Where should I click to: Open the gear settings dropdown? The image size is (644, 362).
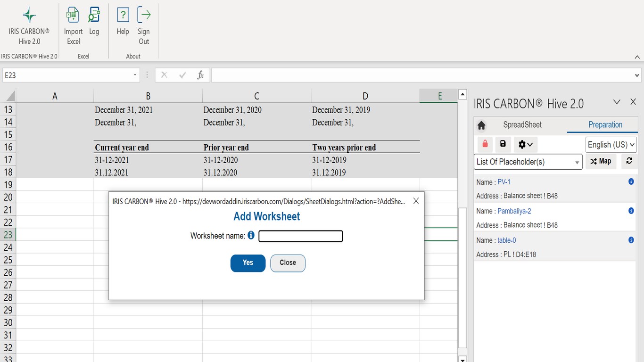point(525,144)
